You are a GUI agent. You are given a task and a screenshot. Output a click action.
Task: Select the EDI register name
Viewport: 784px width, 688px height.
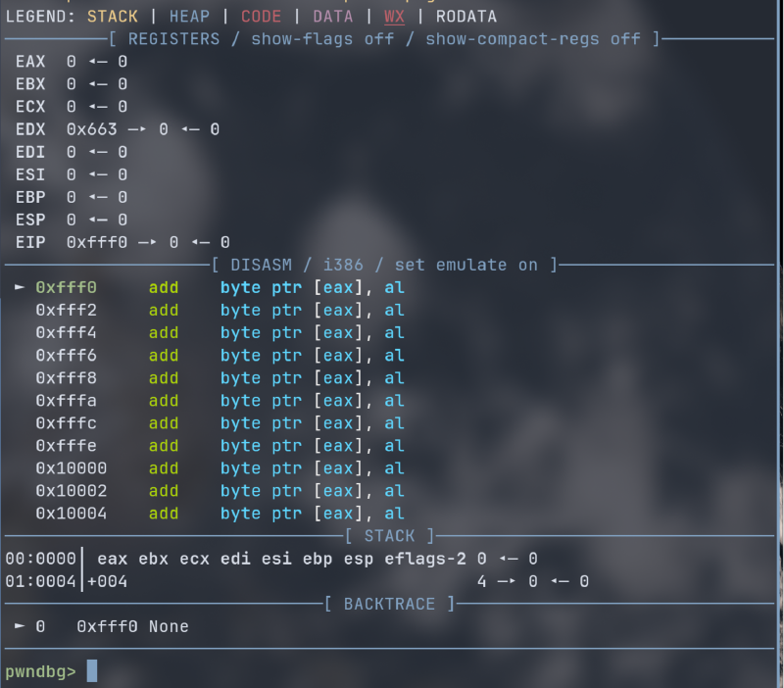click(x=30, y=152)
